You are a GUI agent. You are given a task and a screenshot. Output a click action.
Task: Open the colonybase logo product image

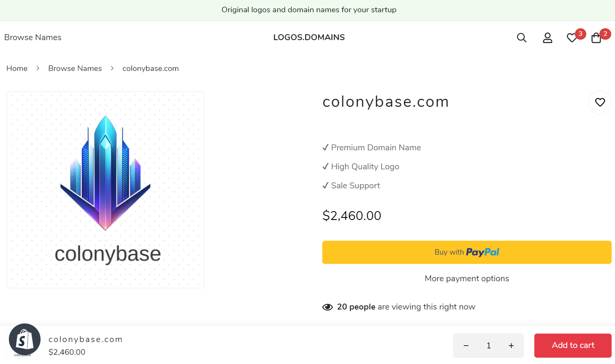[105, 190]
